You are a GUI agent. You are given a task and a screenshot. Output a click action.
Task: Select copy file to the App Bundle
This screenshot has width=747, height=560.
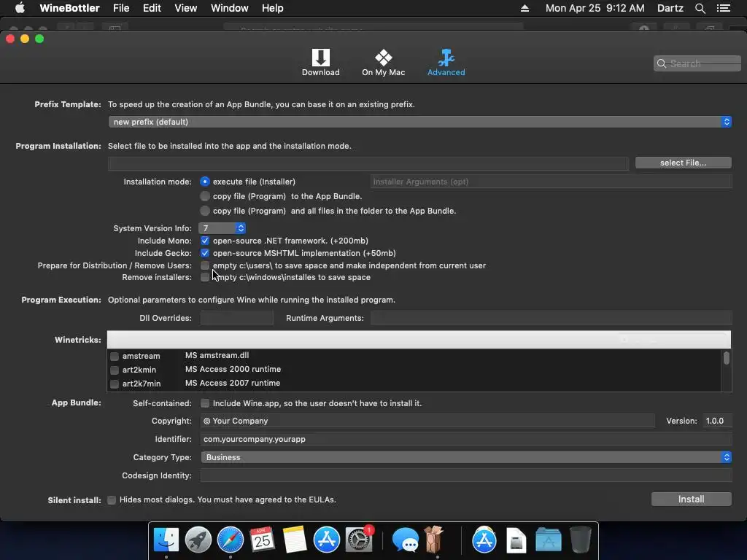(x=205, y=196)
